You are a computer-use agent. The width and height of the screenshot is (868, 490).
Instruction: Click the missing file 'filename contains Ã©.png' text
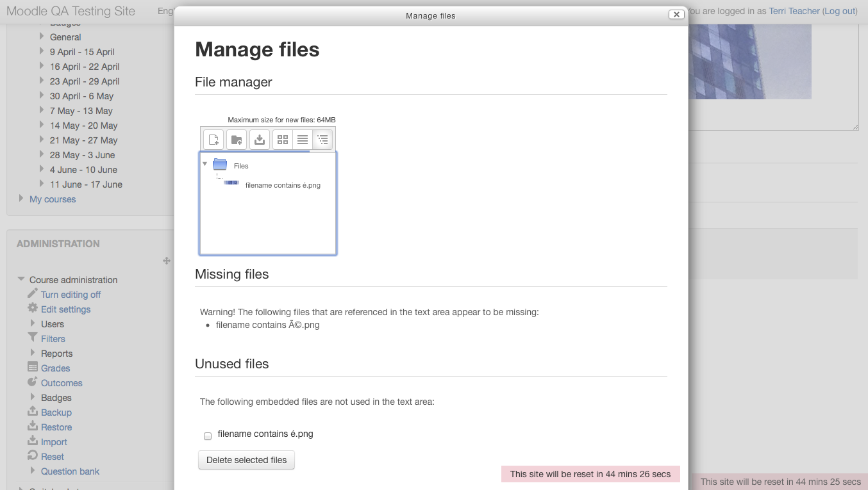click(268, 325)
